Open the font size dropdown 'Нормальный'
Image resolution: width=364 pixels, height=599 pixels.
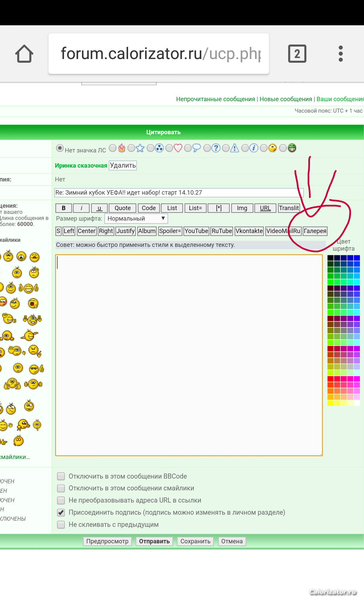point(136,219)
